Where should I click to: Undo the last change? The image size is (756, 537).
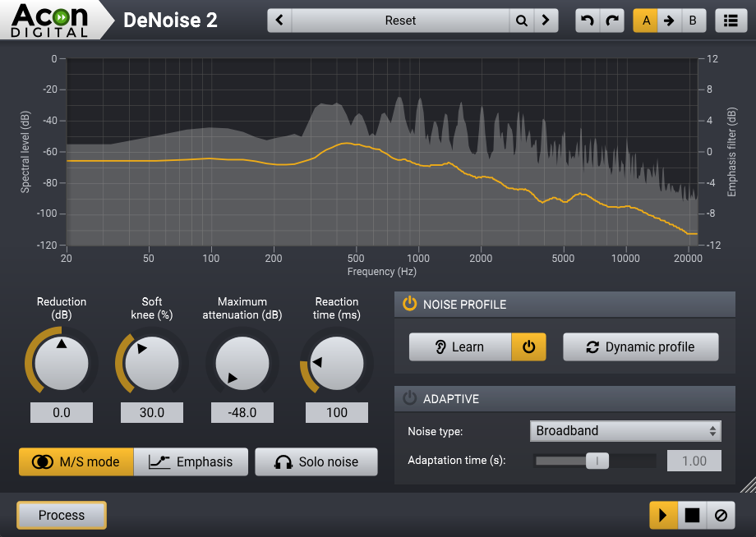(588, 21)
